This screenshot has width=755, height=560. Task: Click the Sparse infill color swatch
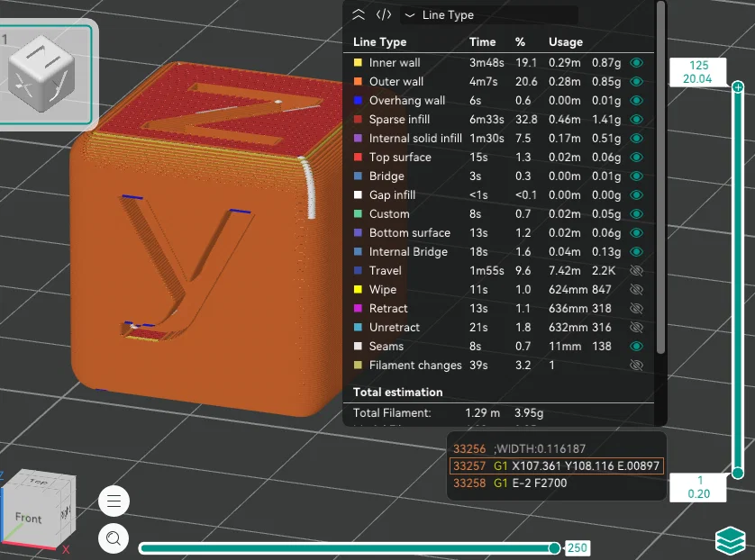tap(358, 120)
